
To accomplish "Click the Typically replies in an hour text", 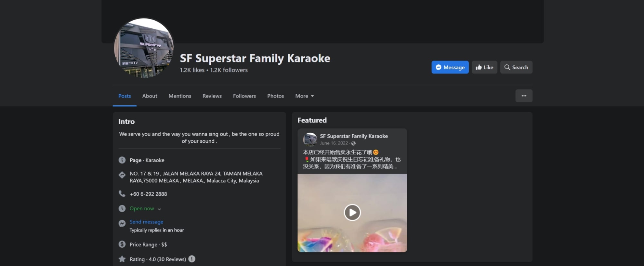I will (157, 230).
